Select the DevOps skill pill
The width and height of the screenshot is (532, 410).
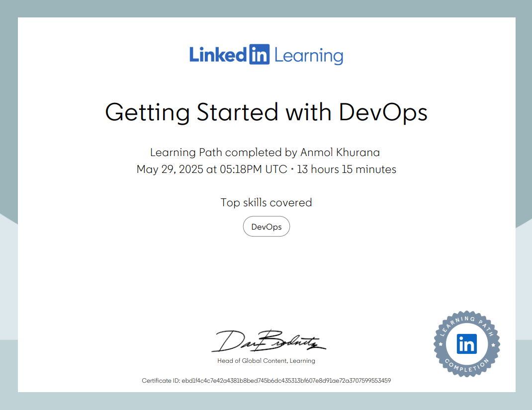click(266, 227)
